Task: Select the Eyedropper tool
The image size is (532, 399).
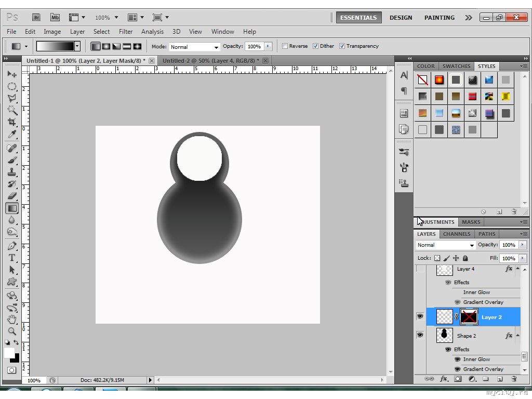Action: point(11,135)
